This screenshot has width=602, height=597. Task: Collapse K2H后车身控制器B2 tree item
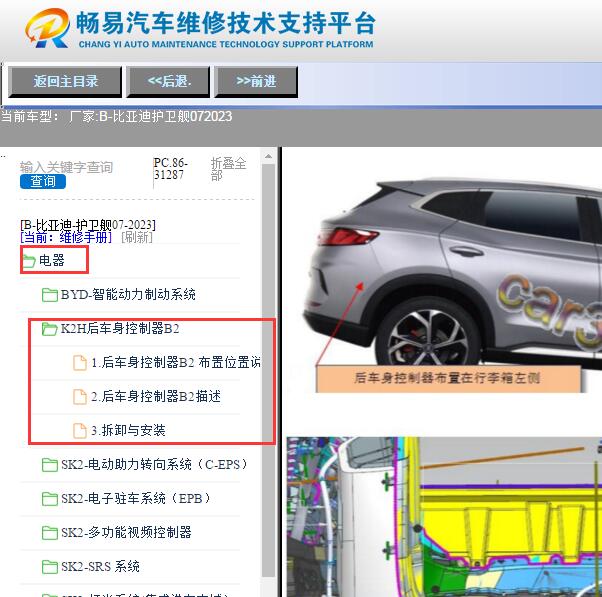coord(120,329)
